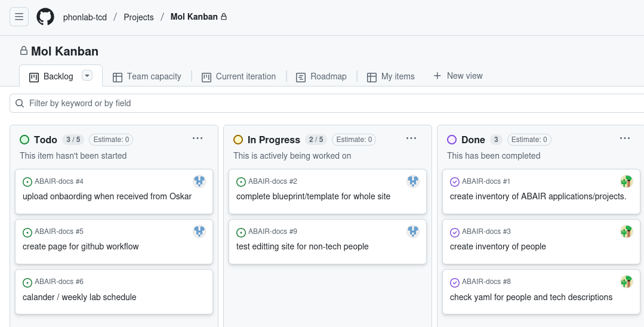
Task: Click closed issue icon on ABAIR-docs #3
Action: (x=454, y=233)
